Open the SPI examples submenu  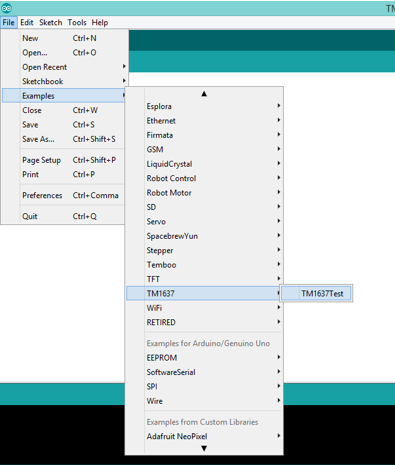(204, 386)
